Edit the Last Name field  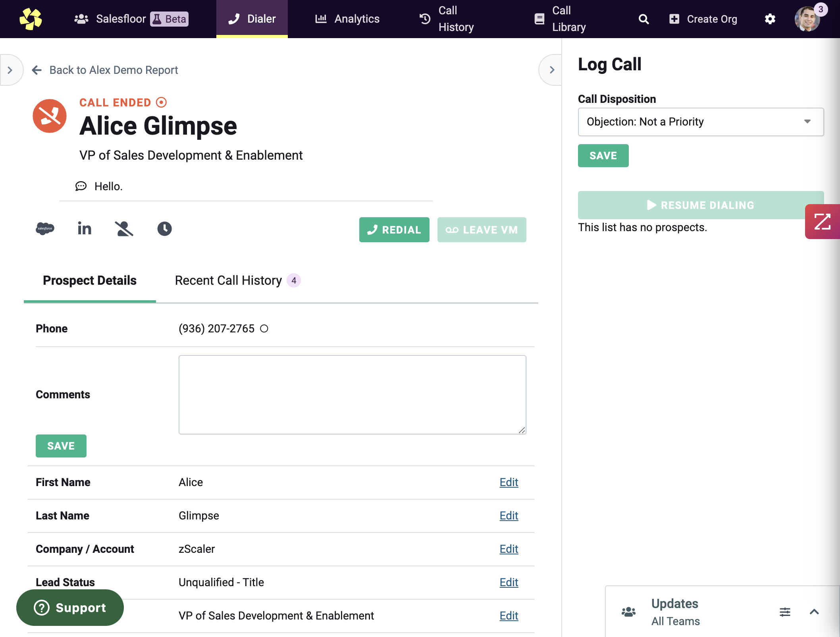509,515
